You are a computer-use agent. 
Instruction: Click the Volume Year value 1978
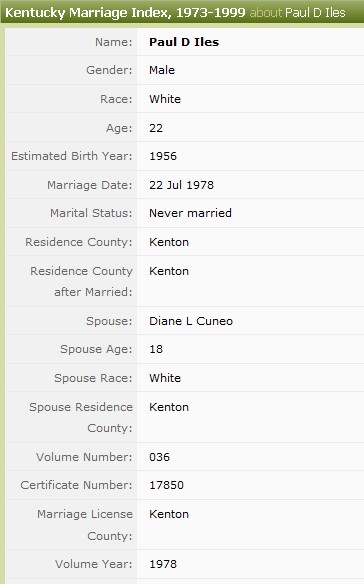[163, 564]
